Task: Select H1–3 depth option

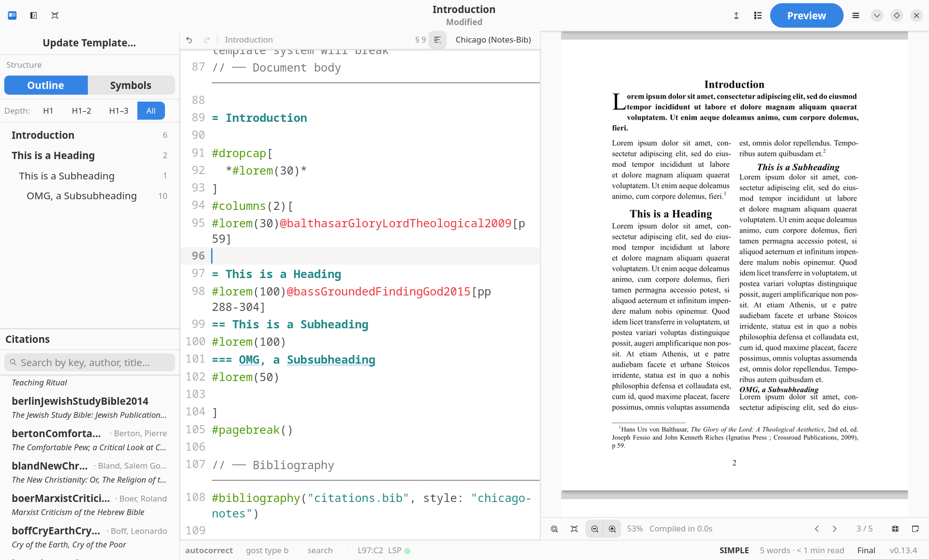Action: pos(119,111)
